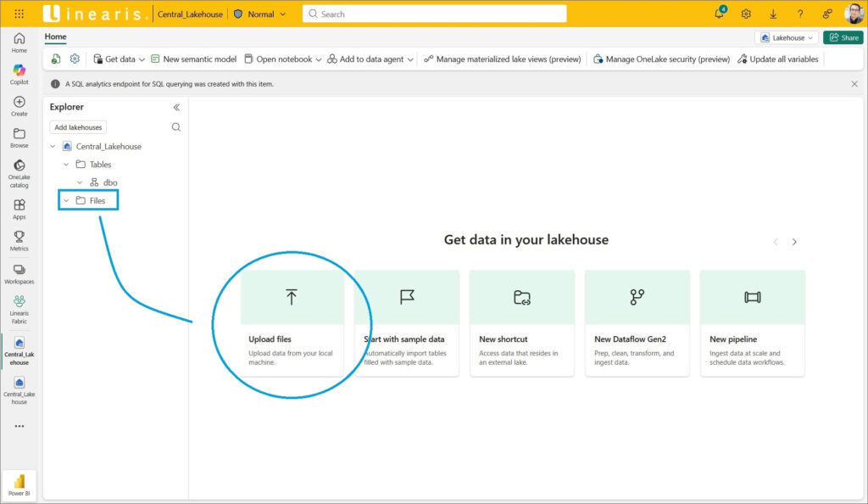The image size is (868, 504).
Task: Open the app launcher waffle icon
Action: point(19,14)
